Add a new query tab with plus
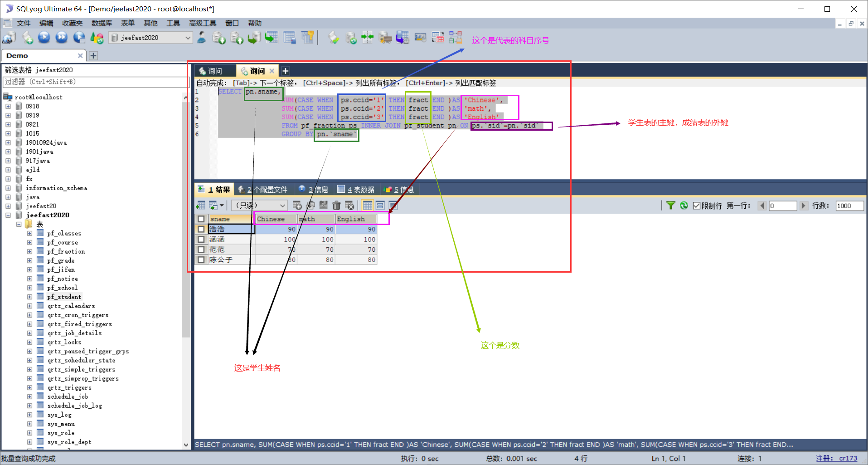This screenshot has height=465, width=868. [x=285, y=71]
